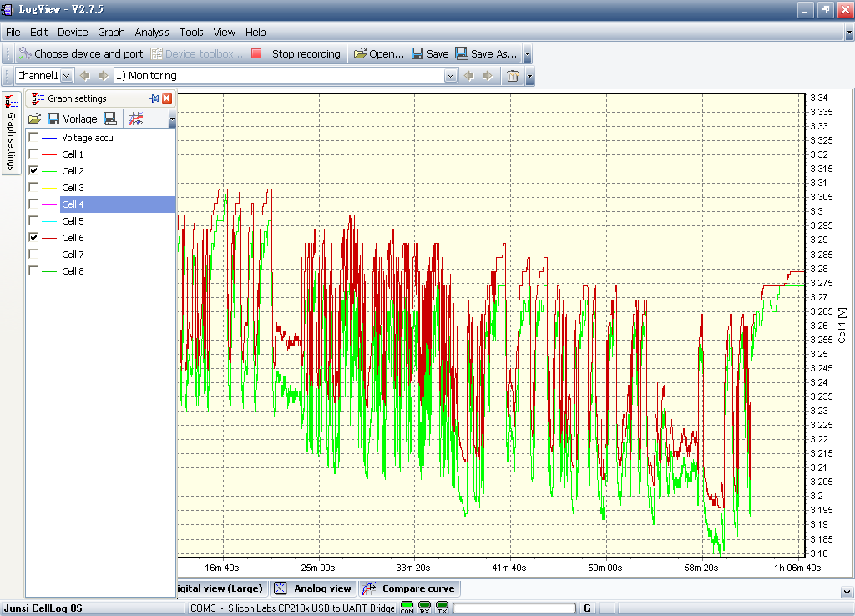Save graph settings as Vorlage

point(72,119)
